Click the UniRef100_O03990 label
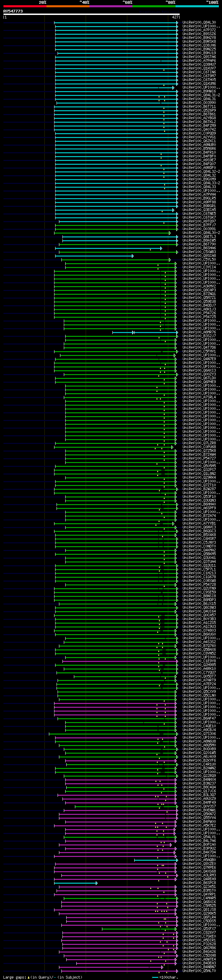Screen dimensions: 222x980 click(x=199, y=103)
